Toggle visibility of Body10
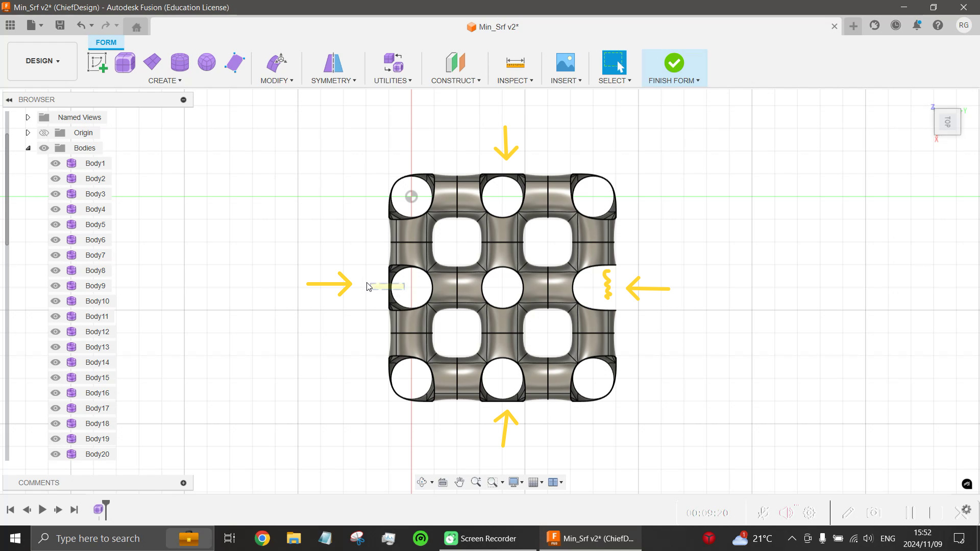Viewport: 980px width, 551px height. [55, 301]
